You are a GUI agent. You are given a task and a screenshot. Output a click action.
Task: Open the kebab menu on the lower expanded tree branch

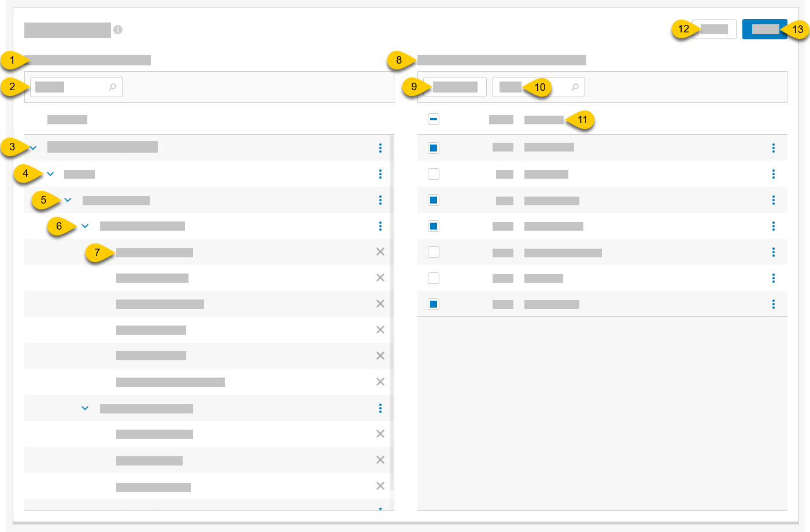coord(380,408)
